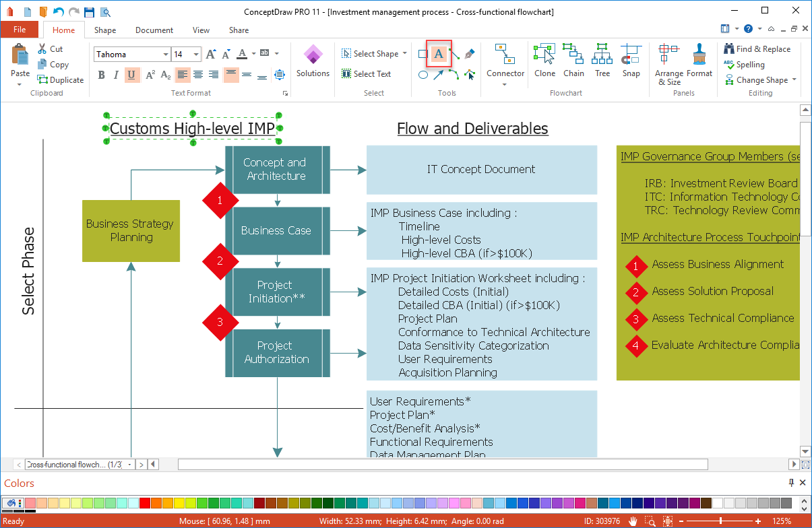Expand the Change Shape dropdown
This screenshot has height=528, width=812.
click(794, 80)
